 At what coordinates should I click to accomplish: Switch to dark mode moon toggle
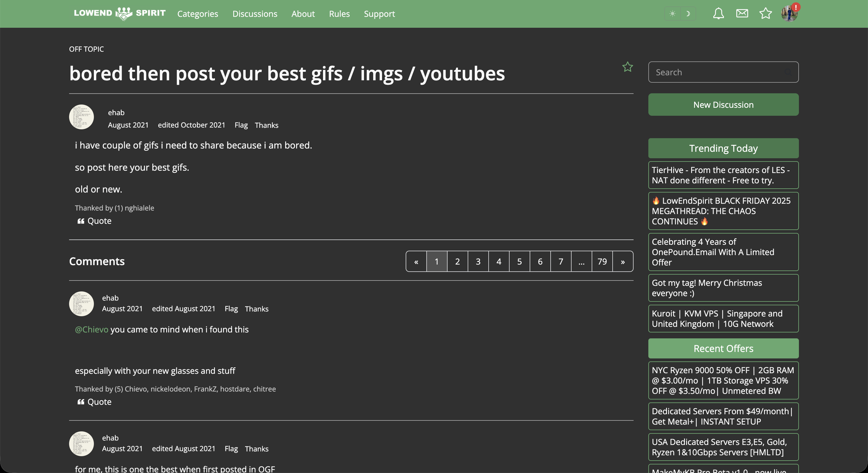tap(688, 14)
